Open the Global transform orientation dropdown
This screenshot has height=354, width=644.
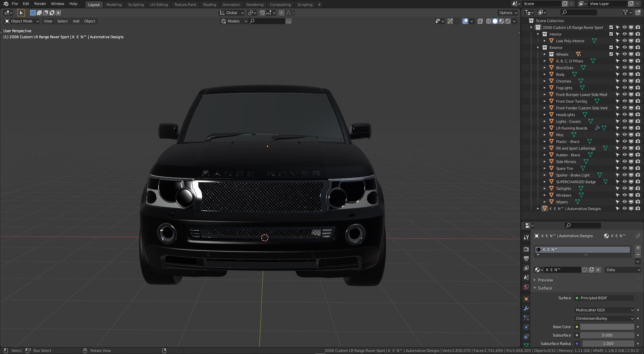(231, 13)
